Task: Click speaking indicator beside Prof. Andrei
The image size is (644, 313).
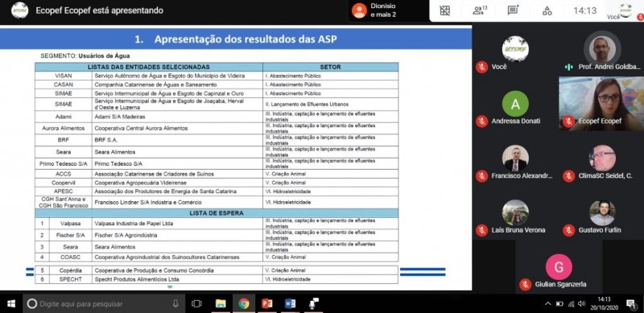Action: click(x=569, y=67)
